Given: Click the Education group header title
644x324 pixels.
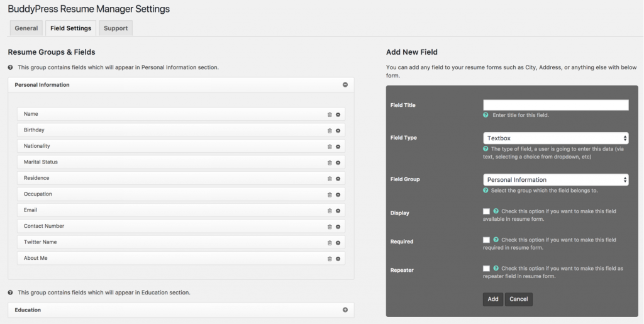Looking at the screenshot, I should (28, 310).
